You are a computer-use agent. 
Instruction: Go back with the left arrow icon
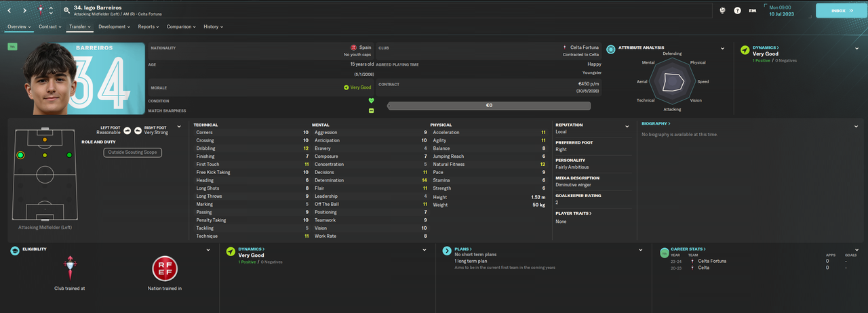tap(9, 10)
